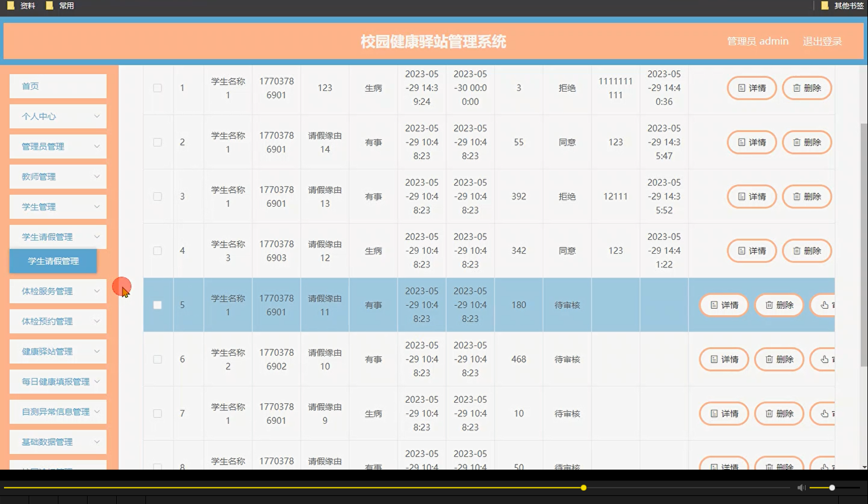Click the 常用 bookmark folder icon
868x504 pixels.
click(49, 6)
